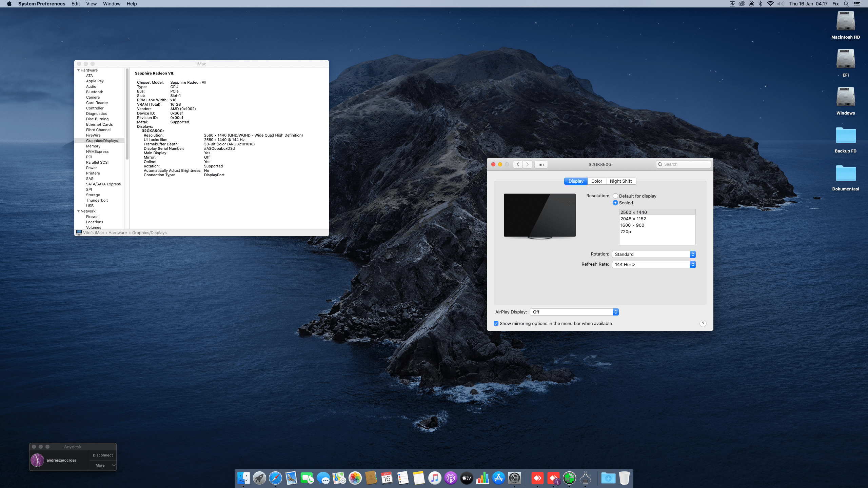The image size is (868, 488).
Task: Open Safari from the Dock
Action: point(275,478)
